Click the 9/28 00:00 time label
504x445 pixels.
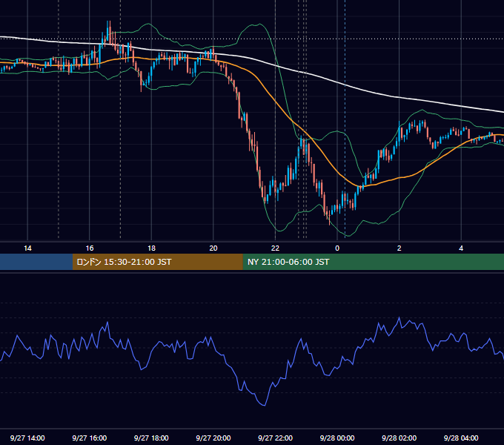(x=337, y=438)
